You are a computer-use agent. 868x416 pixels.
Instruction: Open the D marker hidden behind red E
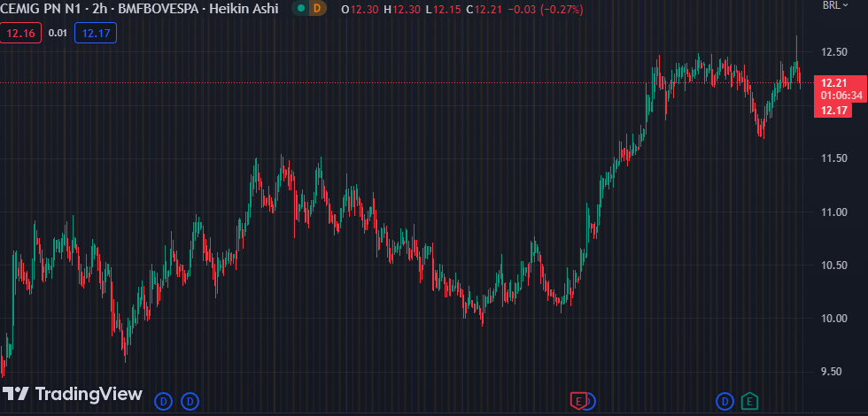[590, 400]
